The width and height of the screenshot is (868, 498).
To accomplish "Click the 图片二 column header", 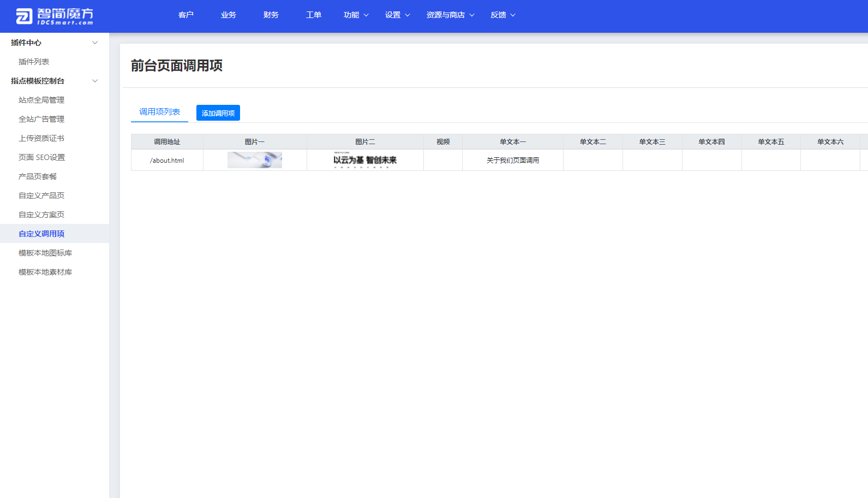I will (x=365, y=142).
